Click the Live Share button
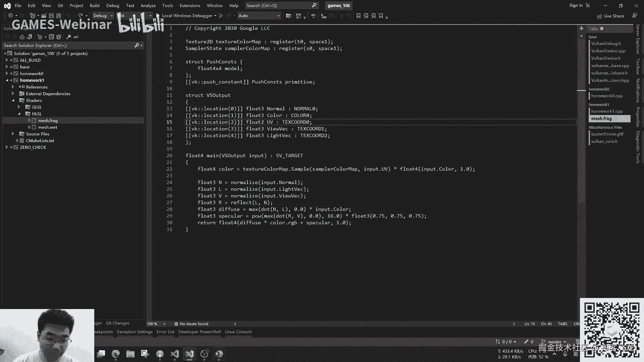Viewport: 644px width, 362px height. point(610,16)
